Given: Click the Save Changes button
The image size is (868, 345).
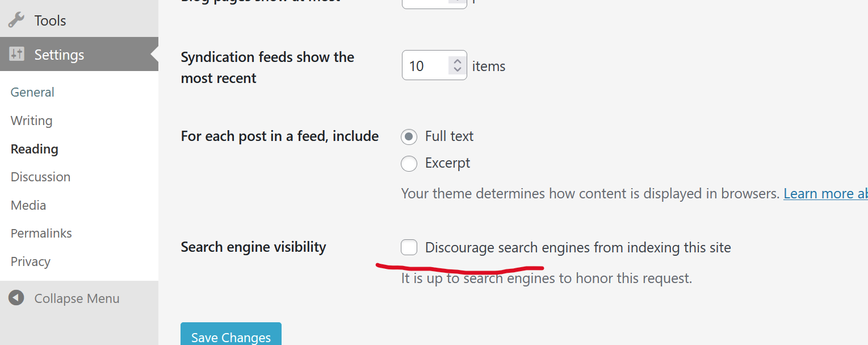Looking at the screenshot, I should pyautogui.click(x=230, y=336).
